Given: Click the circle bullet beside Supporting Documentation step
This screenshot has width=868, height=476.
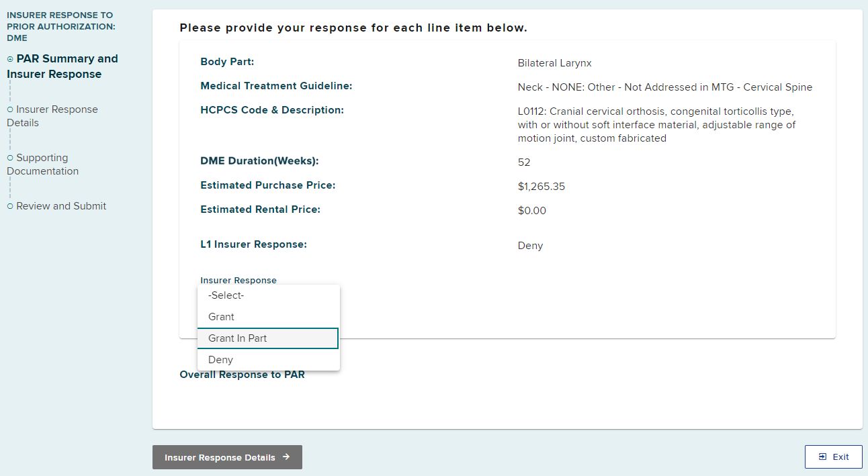Looking at the screenshot, I should point(10,158).
